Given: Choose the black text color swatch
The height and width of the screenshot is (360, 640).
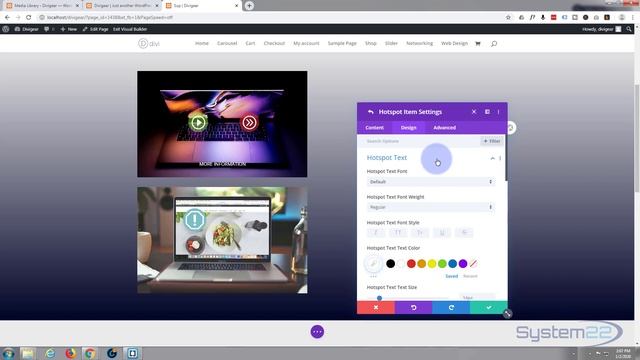Looking at the screenshot, I should [390, 264].
